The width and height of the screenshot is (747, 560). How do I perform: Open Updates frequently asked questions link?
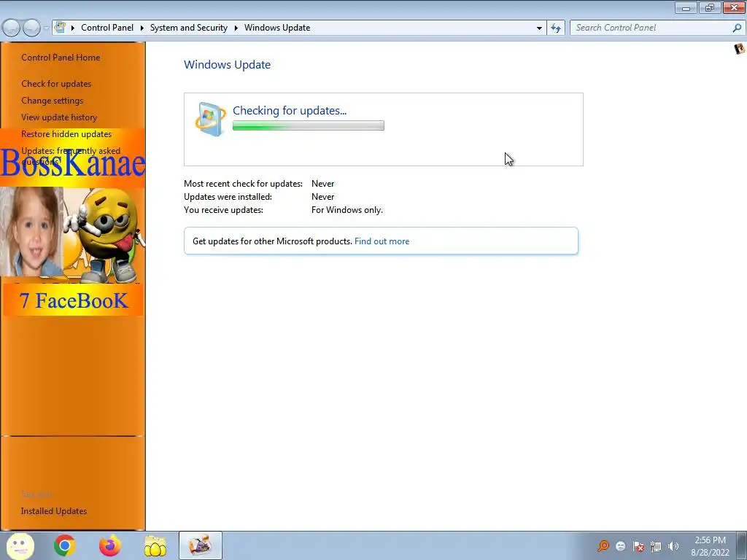tap(71, 156)
